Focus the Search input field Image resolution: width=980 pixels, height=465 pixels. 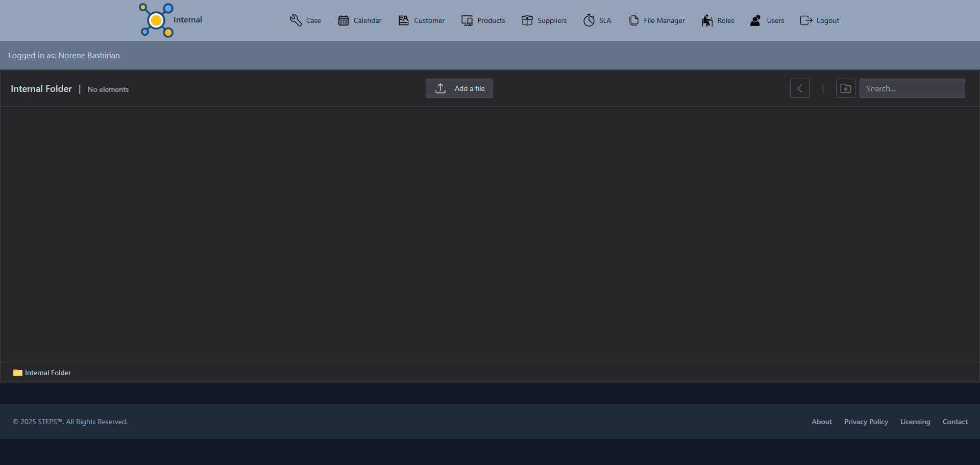click(x=912, y=88)
